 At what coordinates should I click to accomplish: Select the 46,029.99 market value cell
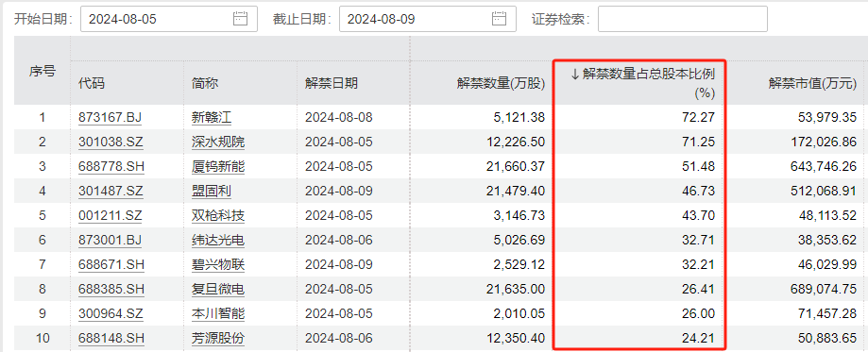pos(827,264)
